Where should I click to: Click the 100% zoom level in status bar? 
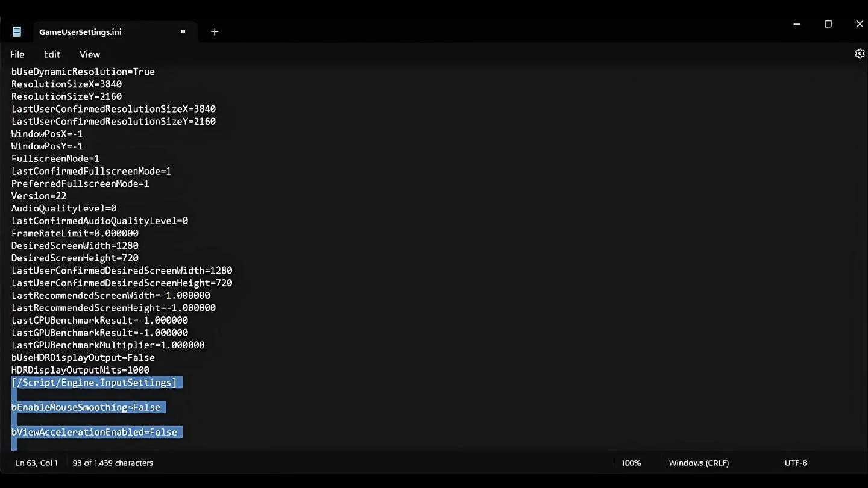(631, 463)
